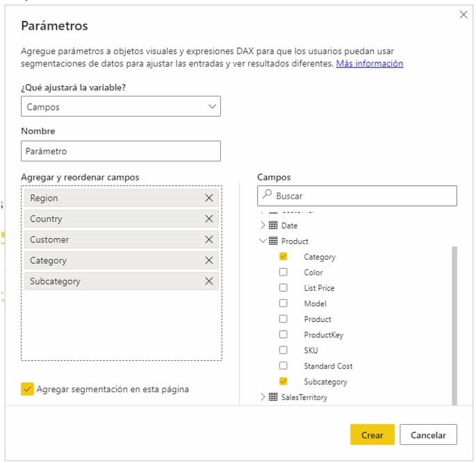Expand the Date table node

(x=263, y=226)
